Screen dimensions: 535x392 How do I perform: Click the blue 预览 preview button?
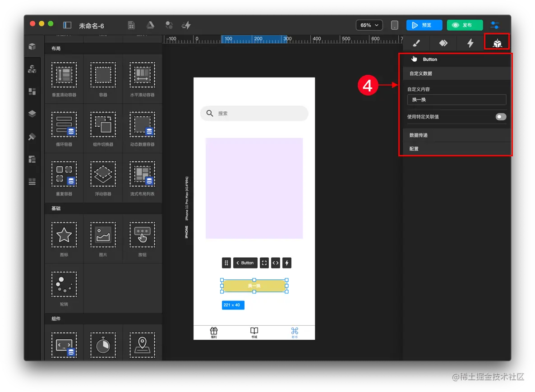click(424, 25)
